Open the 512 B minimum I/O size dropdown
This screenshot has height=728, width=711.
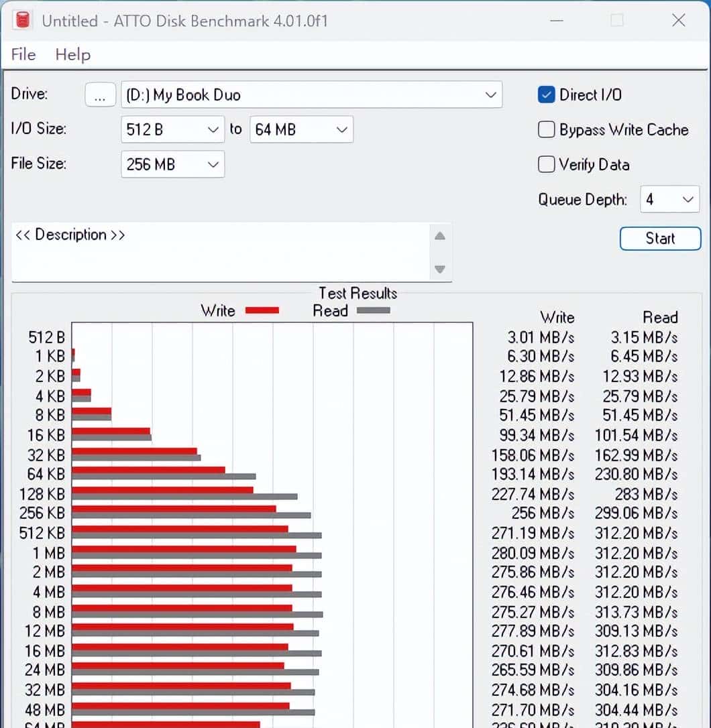[x=213, y=129]
